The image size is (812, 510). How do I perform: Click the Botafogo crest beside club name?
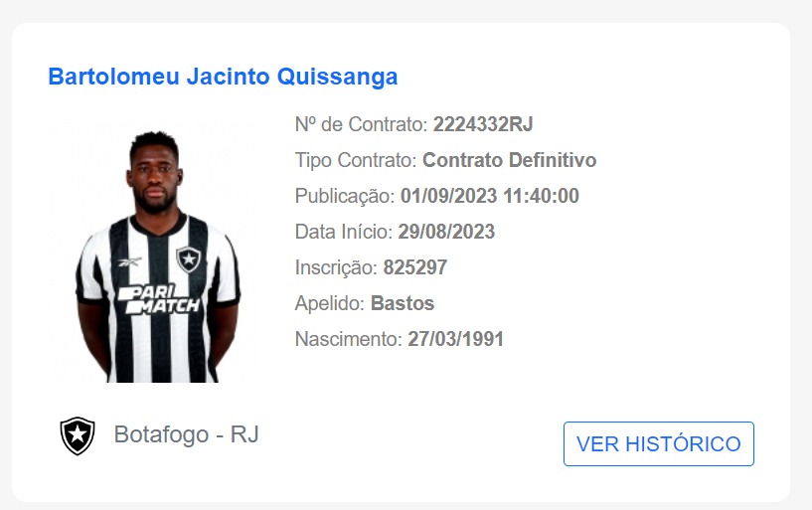pyautogui.click(x=77, y=435)
